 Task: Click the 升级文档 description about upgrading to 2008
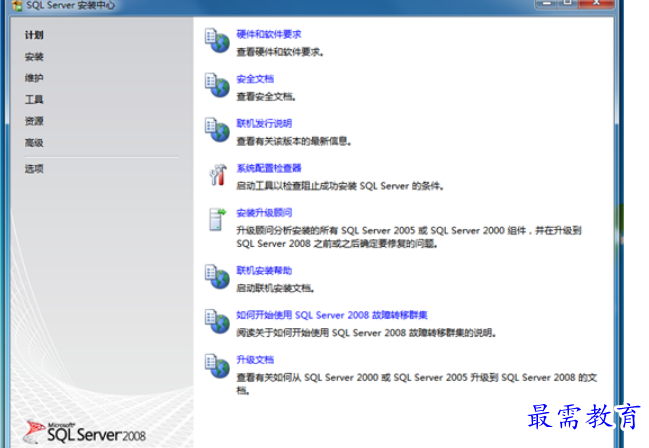point(417,384)
